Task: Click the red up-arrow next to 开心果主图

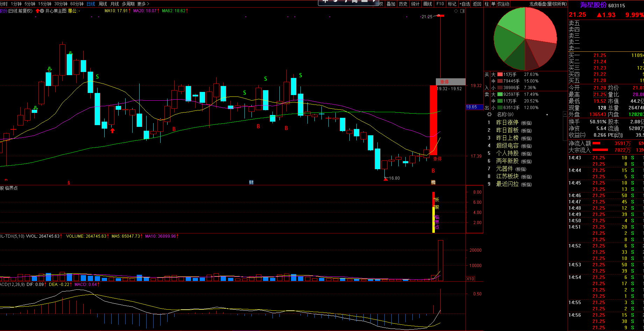Action: (x=37, y=11)
